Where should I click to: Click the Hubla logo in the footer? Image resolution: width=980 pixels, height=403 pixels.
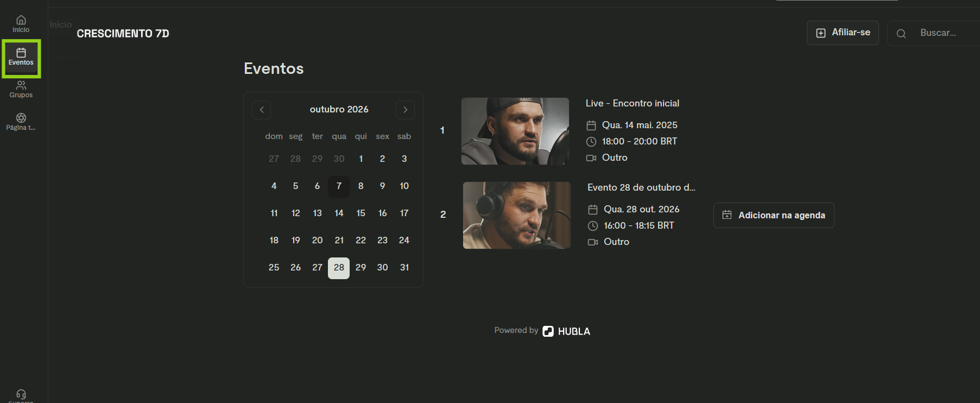566,331
